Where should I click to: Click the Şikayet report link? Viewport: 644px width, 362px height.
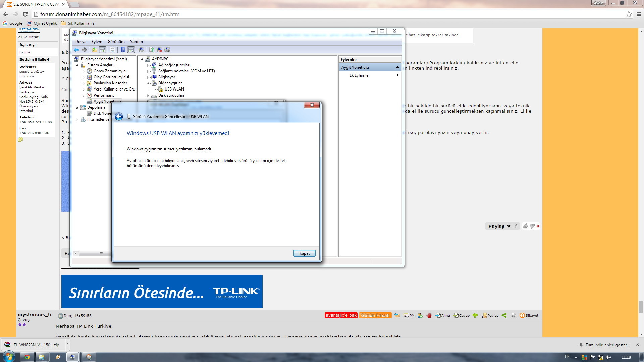coord(529,315)
